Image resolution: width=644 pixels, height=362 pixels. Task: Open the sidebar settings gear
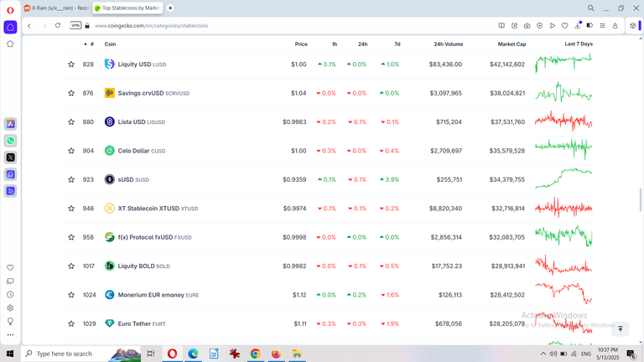click(10, 308)
